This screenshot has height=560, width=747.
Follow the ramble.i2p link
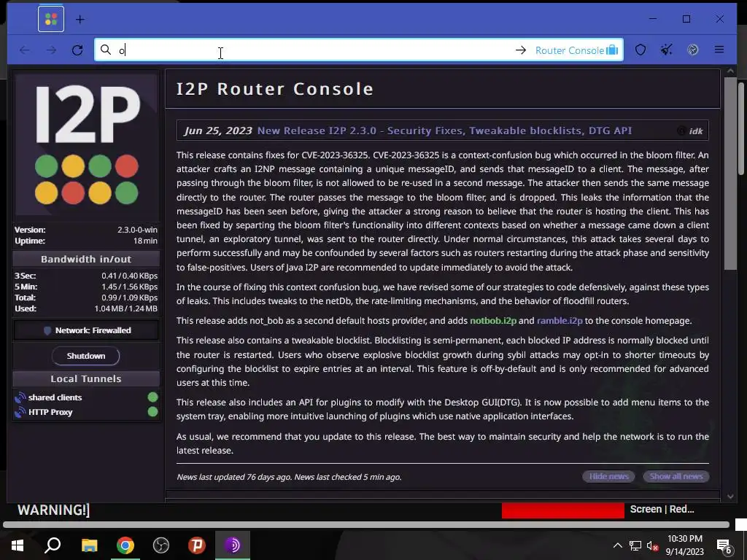click(x=560, y=321)
